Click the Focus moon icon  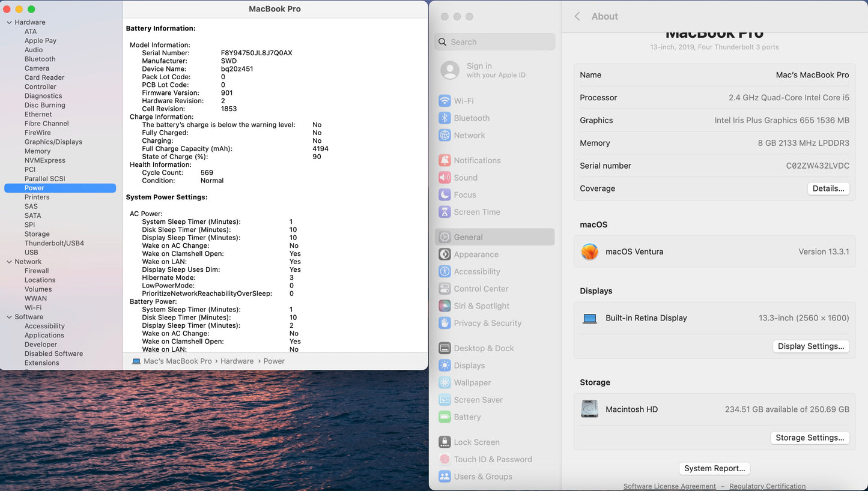[x=445, y=194]
